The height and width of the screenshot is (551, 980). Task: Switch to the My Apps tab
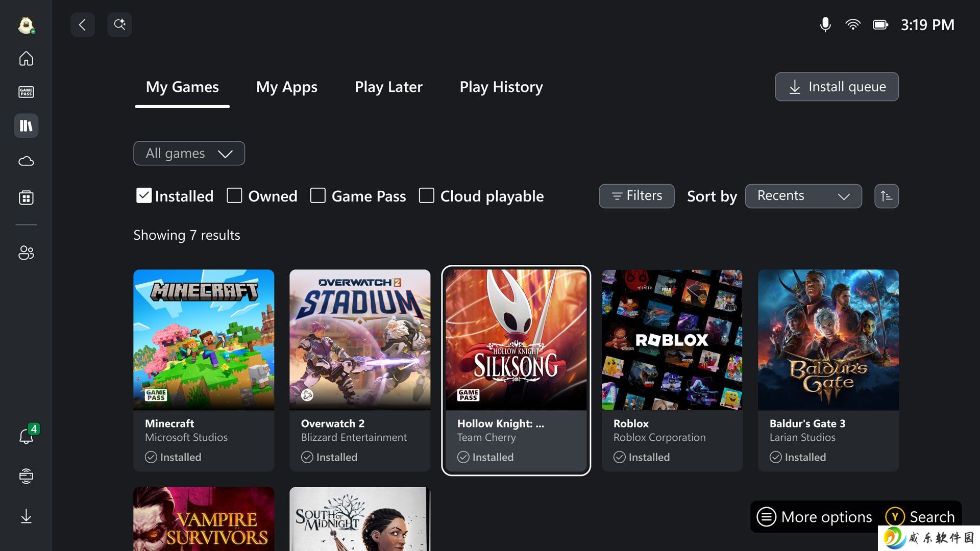287,87
